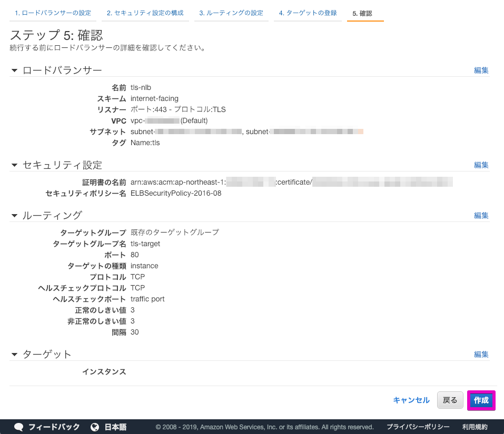
Task: Click the globe language icon
Action: click(96, 427)
